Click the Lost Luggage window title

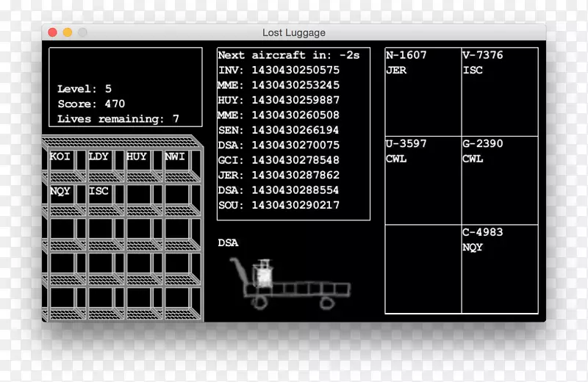coord(294,32)
